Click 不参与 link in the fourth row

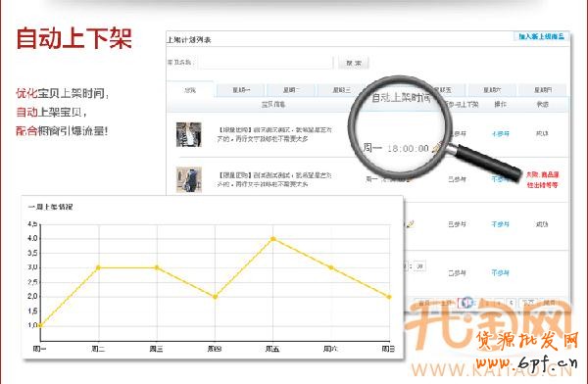coord(500,272)
